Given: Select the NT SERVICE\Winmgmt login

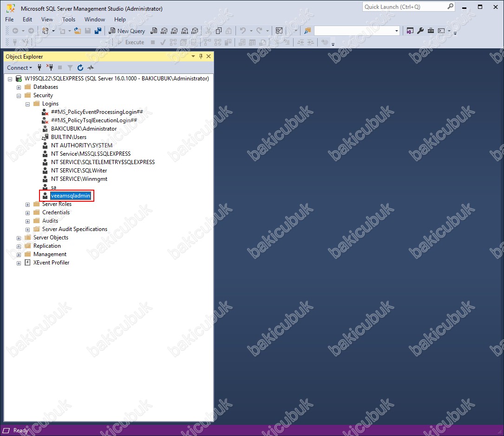Looking at the screenshot, I should (79, 179).
